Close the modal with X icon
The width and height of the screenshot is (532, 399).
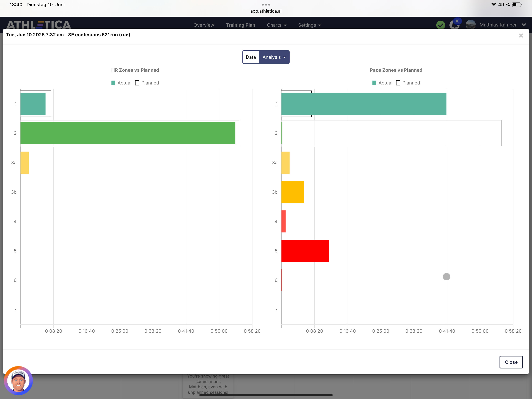coord(521,36)
